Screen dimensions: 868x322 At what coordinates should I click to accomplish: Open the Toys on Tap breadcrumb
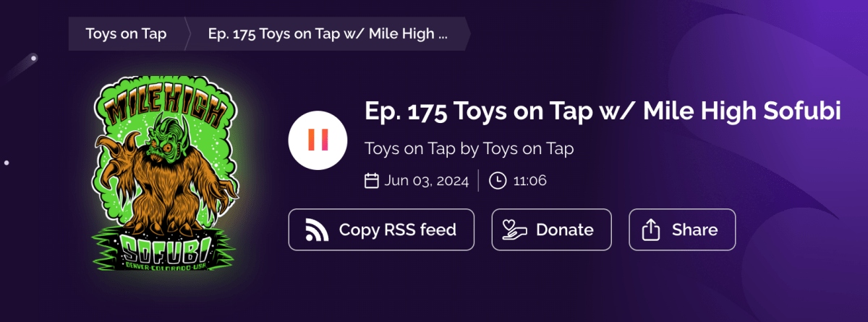[x=126, y=34]
